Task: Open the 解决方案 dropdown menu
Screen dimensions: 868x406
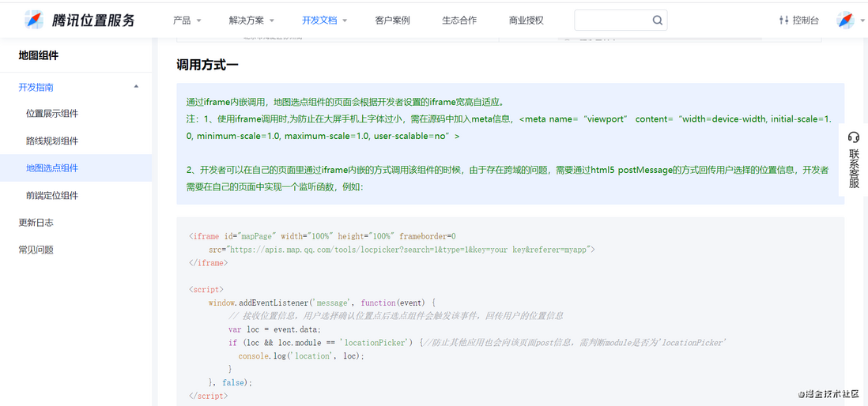Action: (251, 21)
